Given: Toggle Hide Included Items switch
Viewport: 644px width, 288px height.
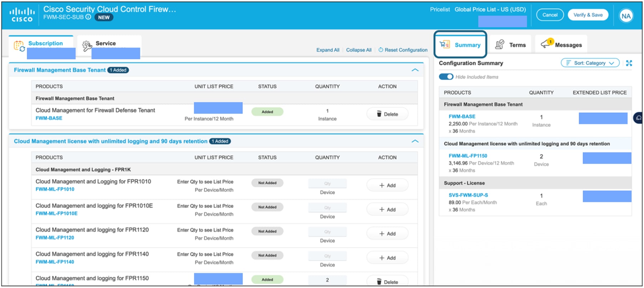Looking at the screenshot, I should (x=446, y=77).
